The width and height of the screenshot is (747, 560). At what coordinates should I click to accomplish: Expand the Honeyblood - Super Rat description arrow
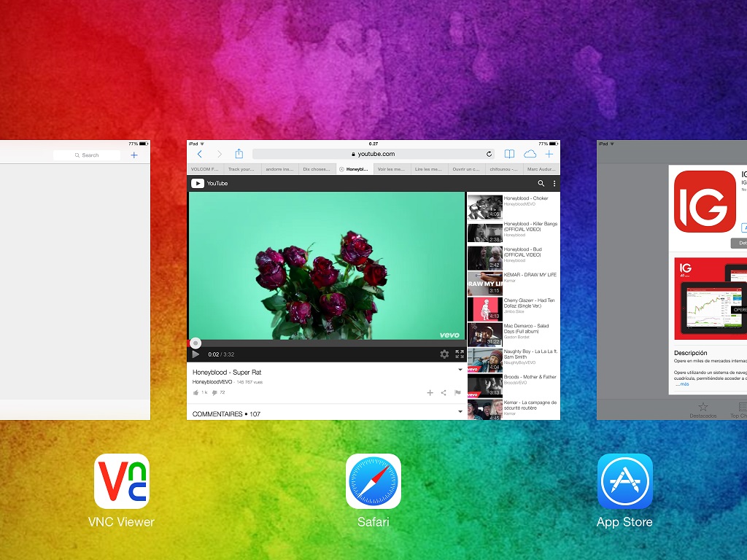[460, 370]
